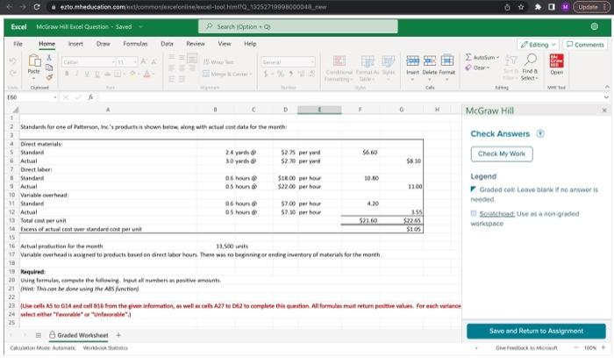Click the Undo arrow icon
The image size is (614, 364).
pyautogui.click(x=12, y=61)
